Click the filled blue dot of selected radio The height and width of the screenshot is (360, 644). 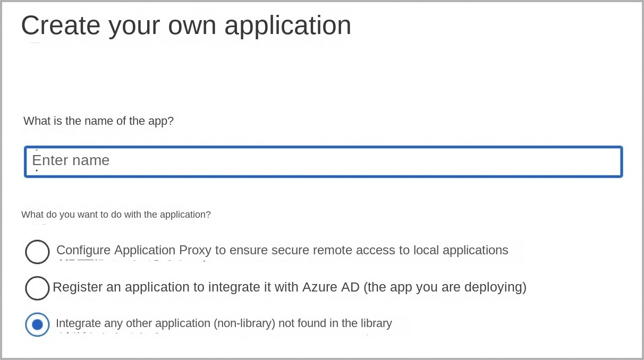pos(37,324)
